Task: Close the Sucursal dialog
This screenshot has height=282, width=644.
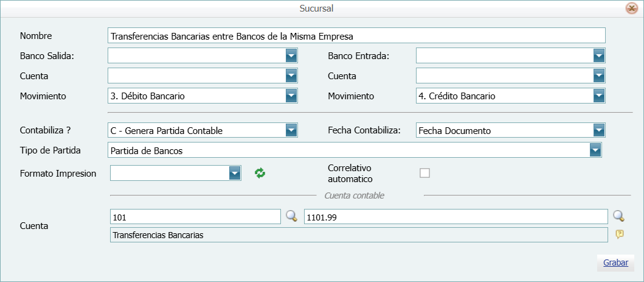Action: pyautogui.click(x=632, y=9)
